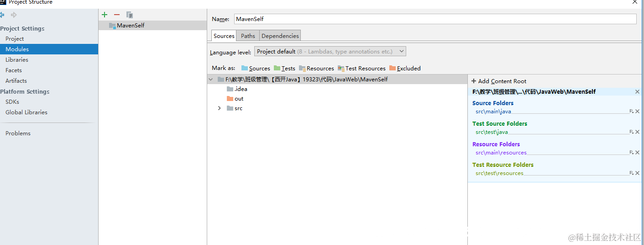Click the Resource Folders heading
This screenshot has height=245, width=644.
pyautogui.click(x=496, y=144)
